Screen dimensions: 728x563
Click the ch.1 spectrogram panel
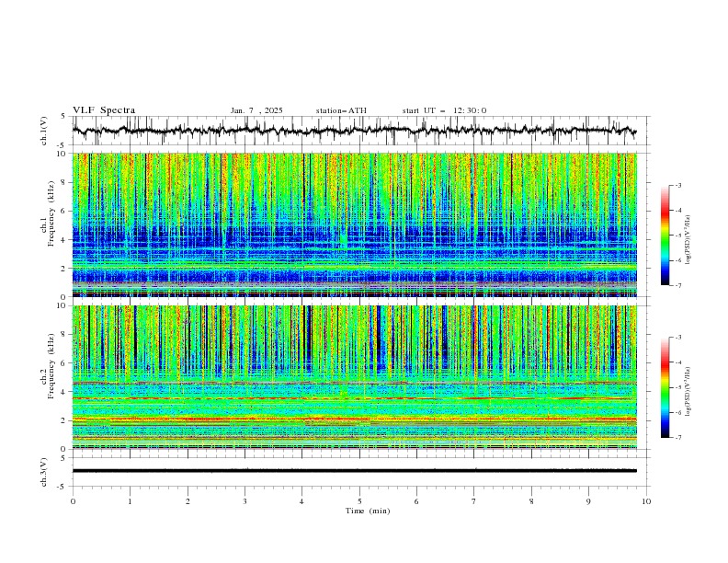[x=355, y=224]
